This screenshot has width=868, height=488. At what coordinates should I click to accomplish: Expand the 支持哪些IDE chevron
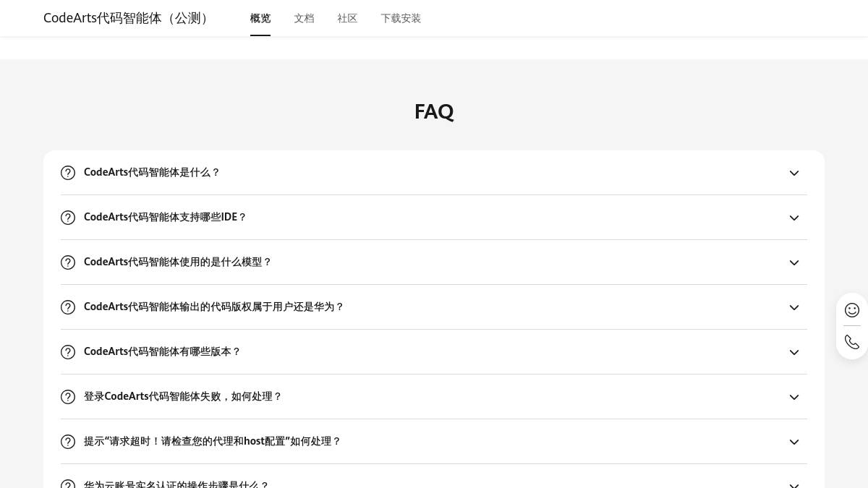click(794, 218)
